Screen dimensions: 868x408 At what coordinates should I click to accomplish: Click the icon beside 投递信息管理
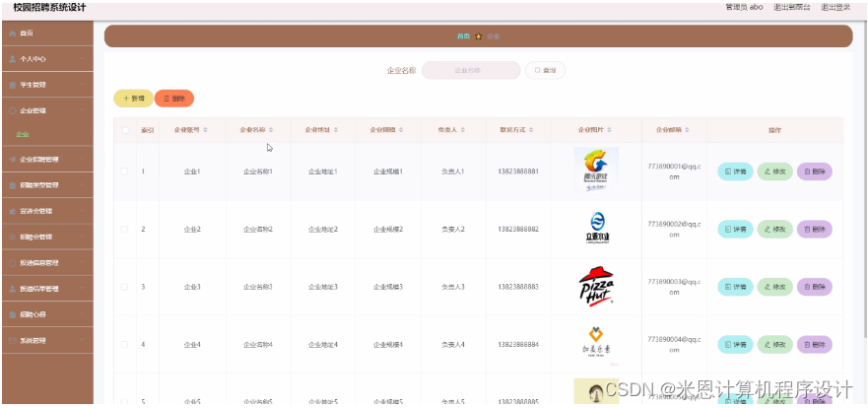click(12, 263)
